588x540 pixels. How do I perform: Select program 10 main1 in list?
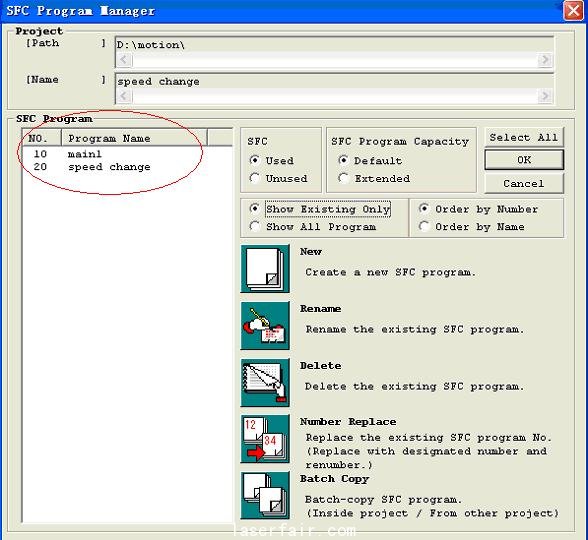tap(127, 154)
